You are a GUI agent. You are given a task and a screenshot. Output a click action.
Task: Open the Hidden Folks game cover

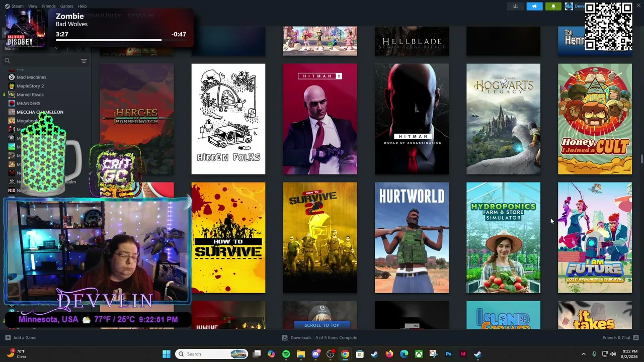(228, 119)
